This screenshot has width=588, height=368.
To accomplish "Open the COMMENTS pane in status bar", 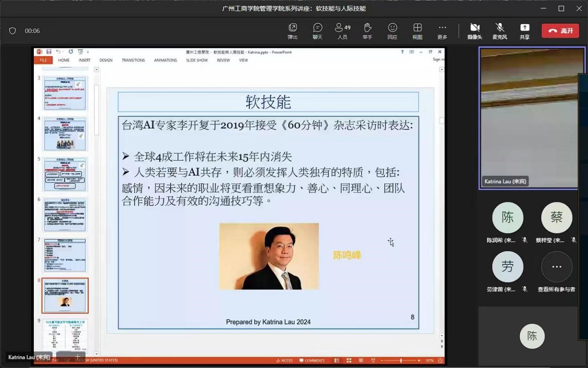I will click(312, 361).
